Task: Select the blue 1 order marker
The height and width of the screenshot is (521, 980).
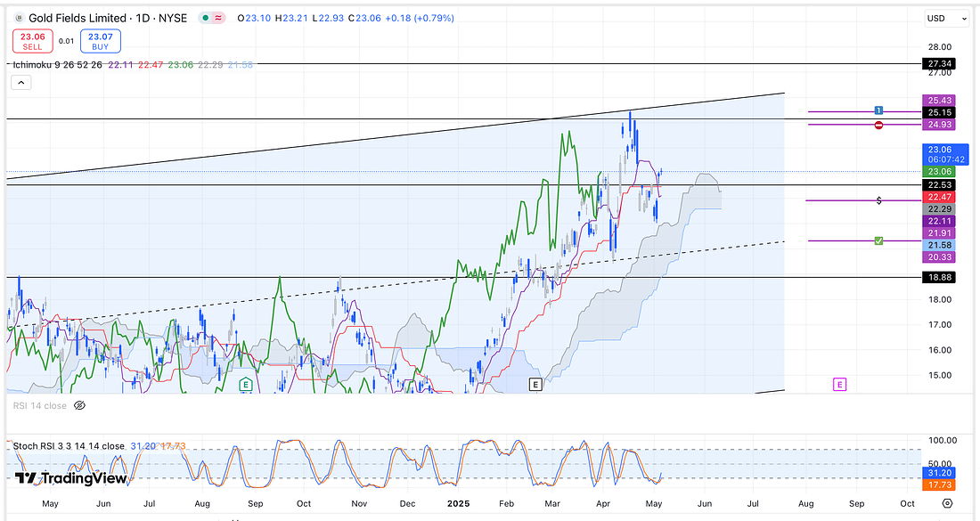Action: (x=878, y=110)
